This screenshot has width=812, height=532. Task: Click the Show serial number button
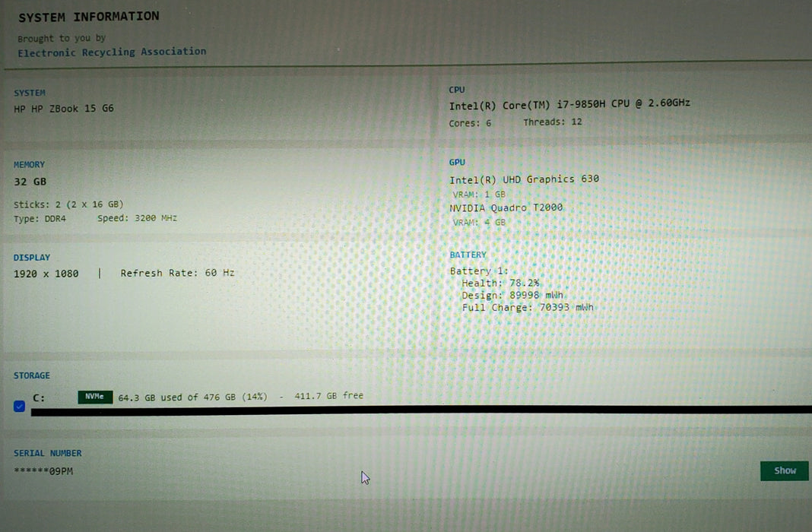[x=784, y=470]
